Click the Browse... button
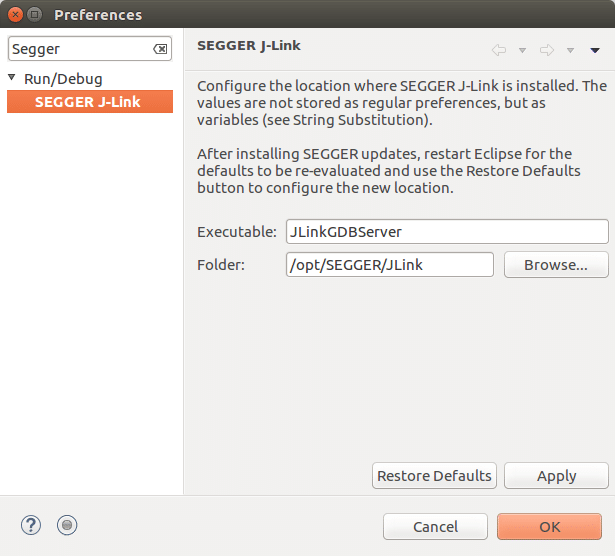The width and height of the screenshot is (615, 556). pyautogui.click(x=556, y=265)
